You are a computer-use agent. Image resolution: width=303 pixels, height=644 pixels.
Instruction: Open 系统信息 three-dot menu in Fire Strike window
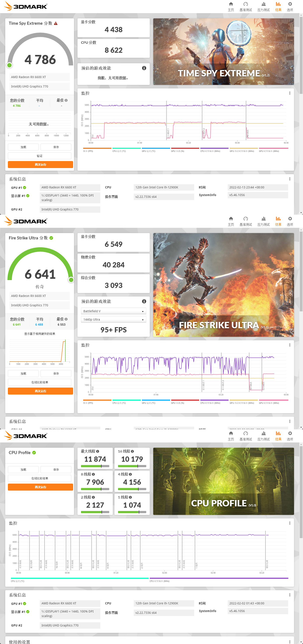[290, 421]
